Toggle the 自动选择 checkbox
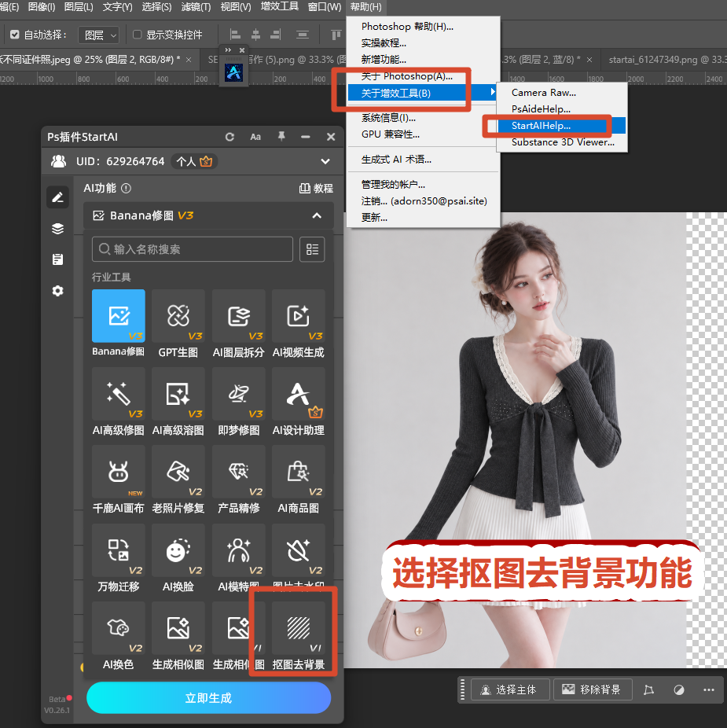The width and height of the screenshot is (727, 728). (15, 35)
